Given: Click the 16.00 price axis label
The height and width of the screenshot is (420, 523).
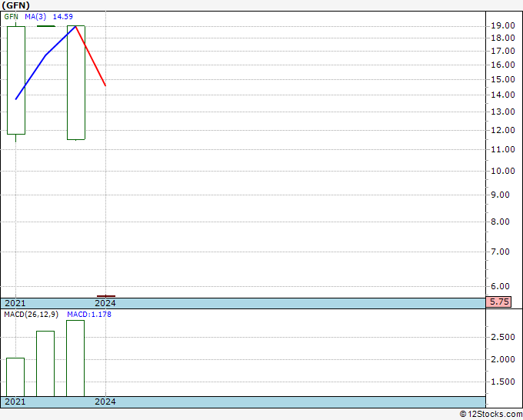Looking at the screenshot, I should tap(503, 65).
